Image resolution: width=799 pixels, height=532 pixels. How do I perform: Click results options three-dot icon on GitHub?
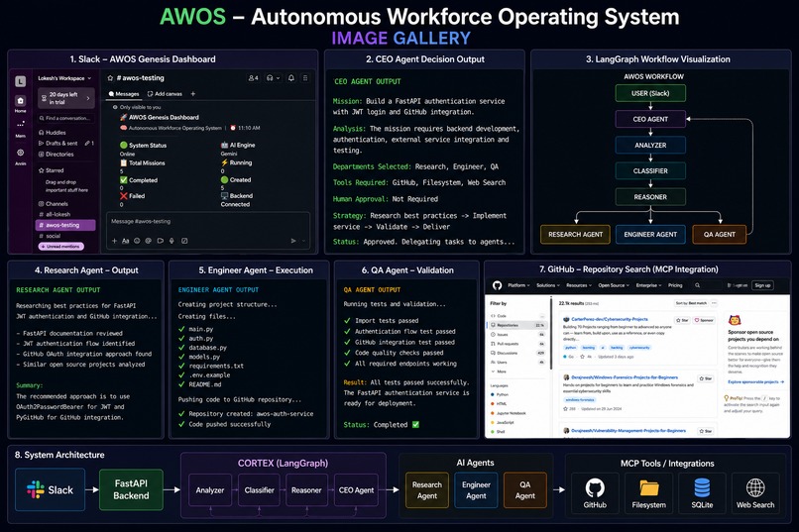pos(714,303)
